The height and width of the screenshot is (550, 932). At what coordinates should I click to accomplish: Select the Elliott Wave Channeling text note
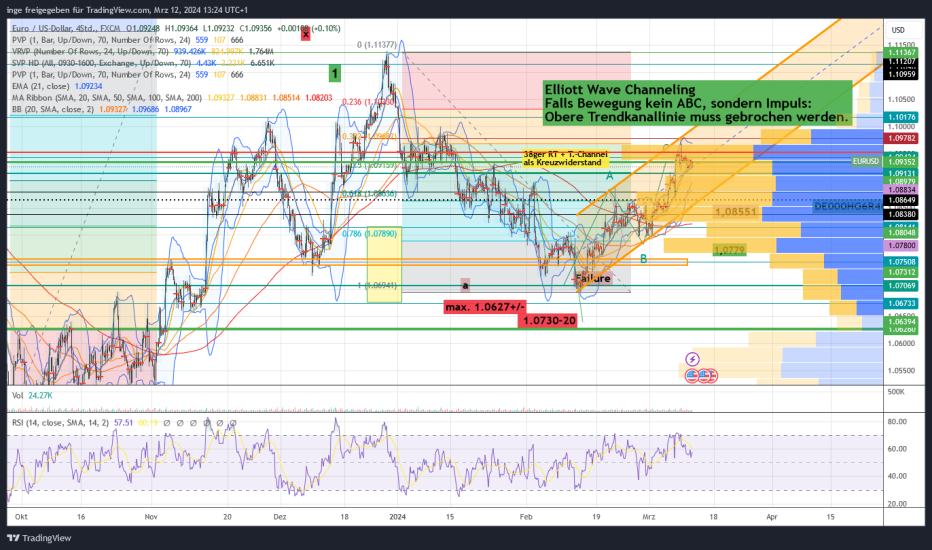(697, 103)
